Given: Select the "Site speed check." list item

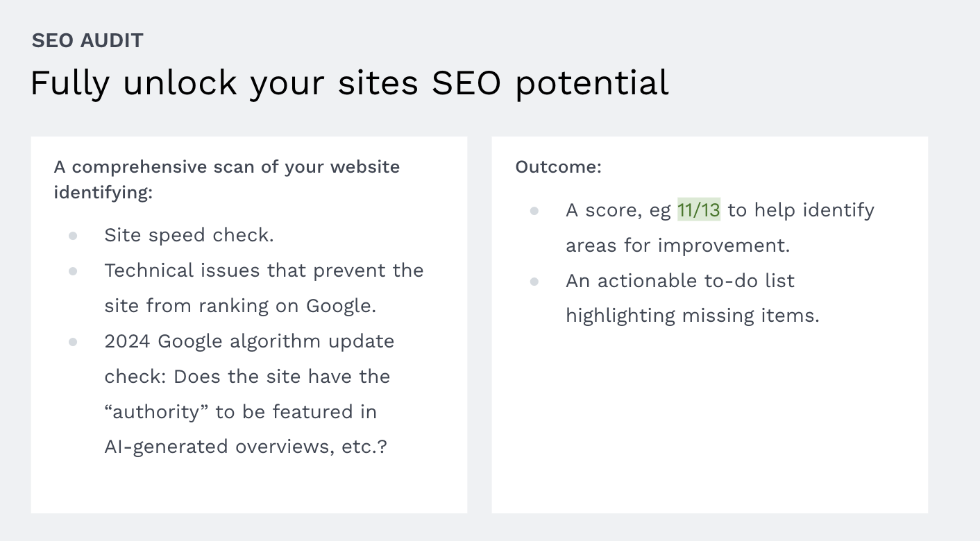Looking at the screenshot, I should coord(189,236).
